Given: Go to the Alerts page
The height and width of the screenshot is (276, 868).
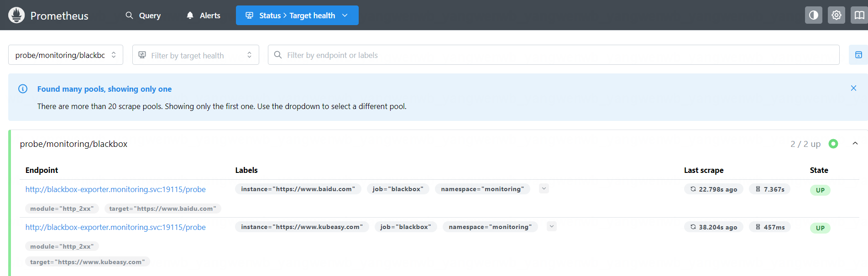Looking at the screenshot, I should point(203,16).
